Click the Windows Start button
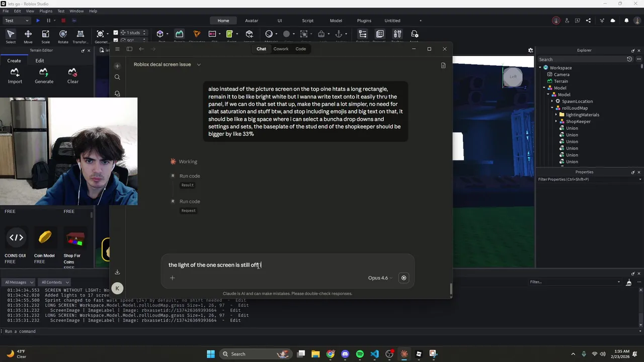The width and height of the screenshot is (644, 362). click(x=211, y=354)
